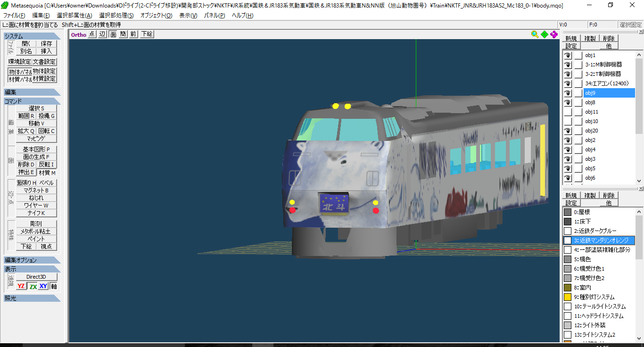Expand the 編集オプション panel header
Image resolution: width=644 pixels, height=347 pixels.
pos(32,260)
